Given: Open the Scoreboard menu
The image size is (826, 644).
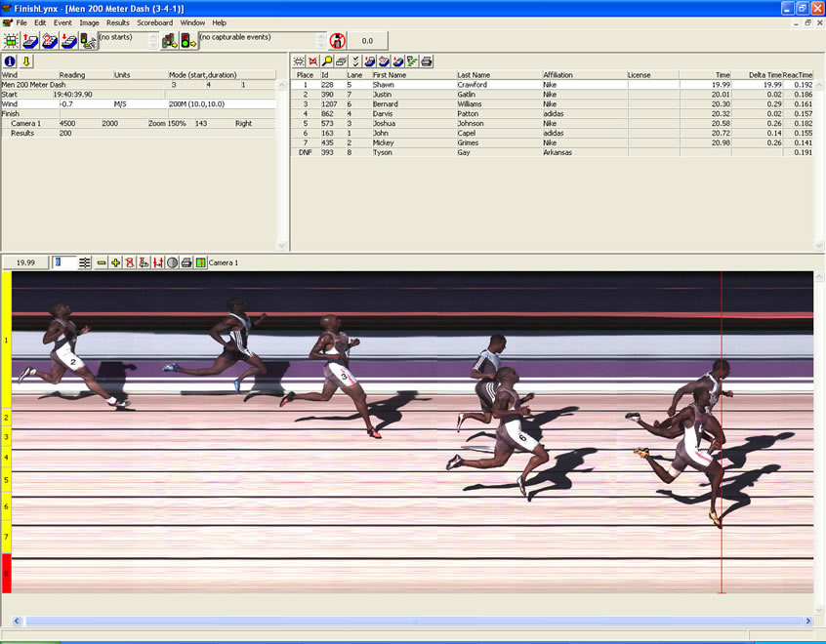Looking at the screenshot, I should pos(154,22).
